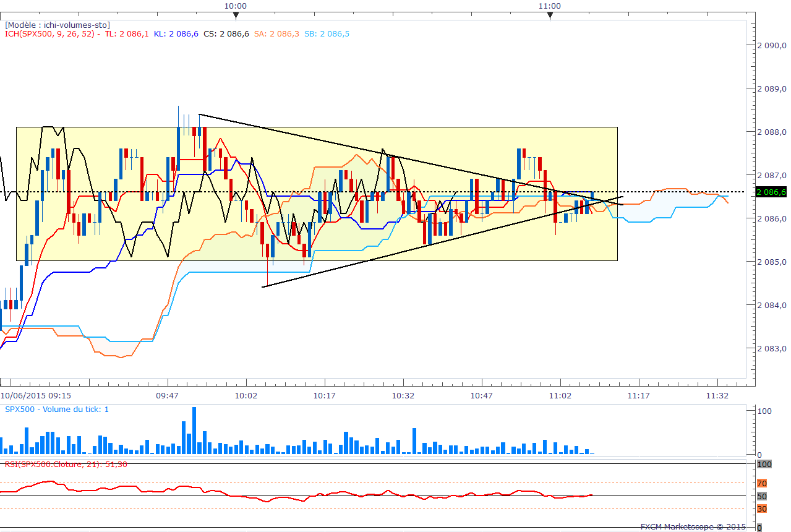Click the 2 090,0 price axis label
Image resolution: width=791 pixels, height=532 pixels.
coord(771,46)
